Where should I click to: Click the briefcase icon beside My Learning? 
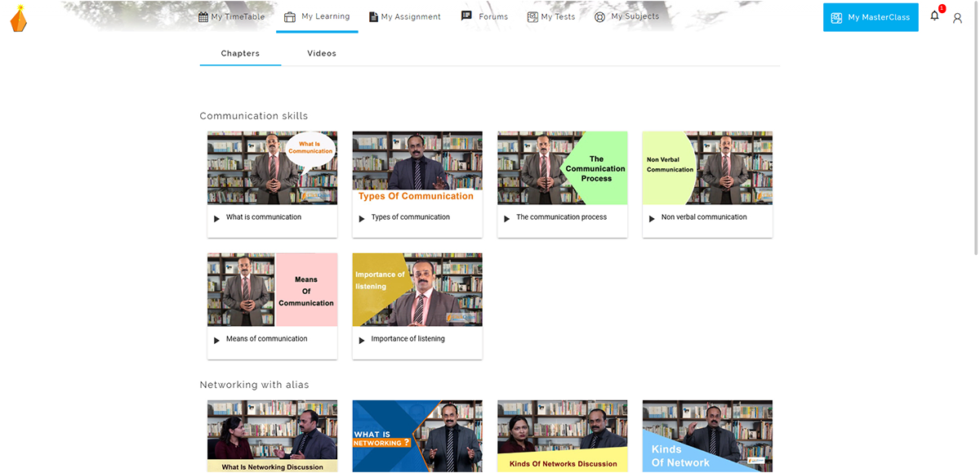click(290, 17)
